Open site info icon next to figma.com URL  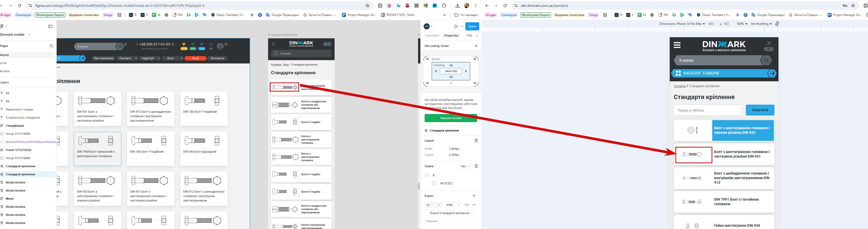[30, 6]
